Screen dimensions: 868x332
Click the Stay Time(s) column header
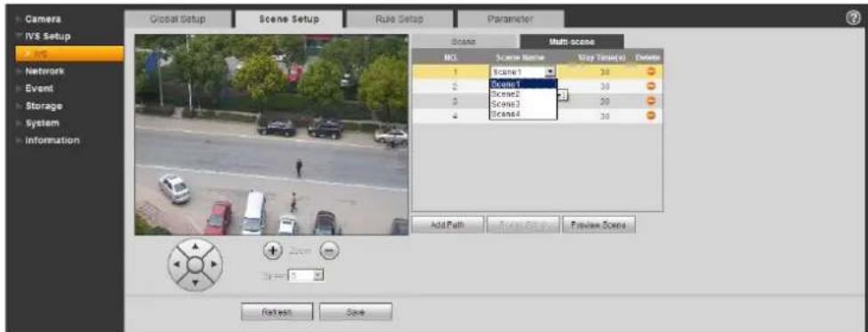602,57
